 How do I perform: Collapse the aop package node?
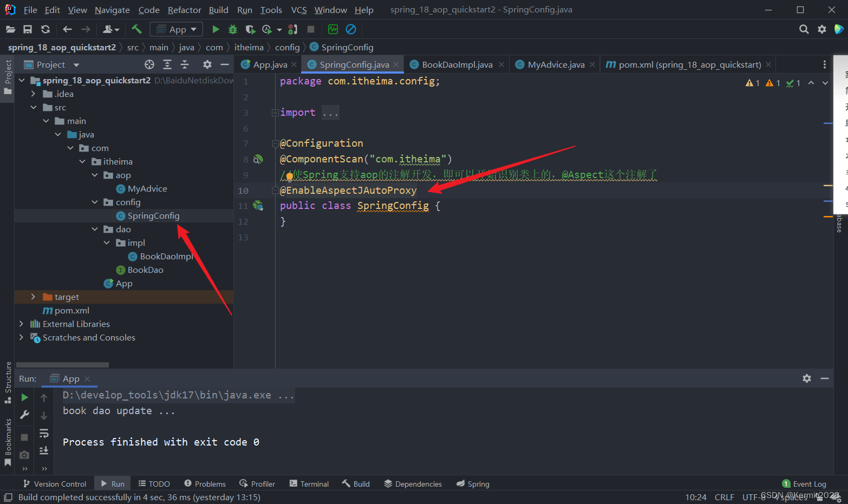[x=95, y=175]
